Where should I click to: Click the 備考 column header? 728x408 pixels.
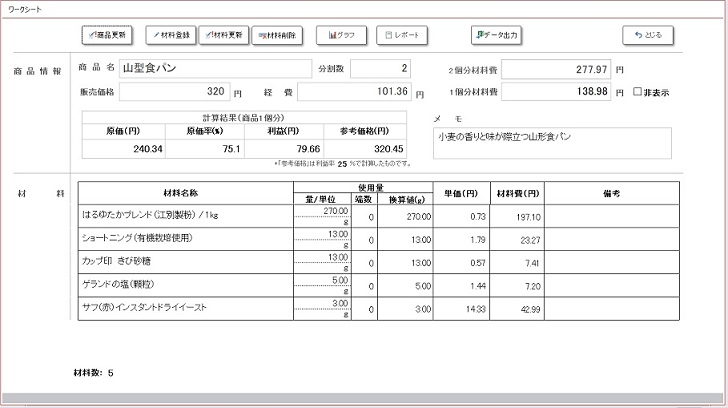pyautogui.click(x=612, y=193)
